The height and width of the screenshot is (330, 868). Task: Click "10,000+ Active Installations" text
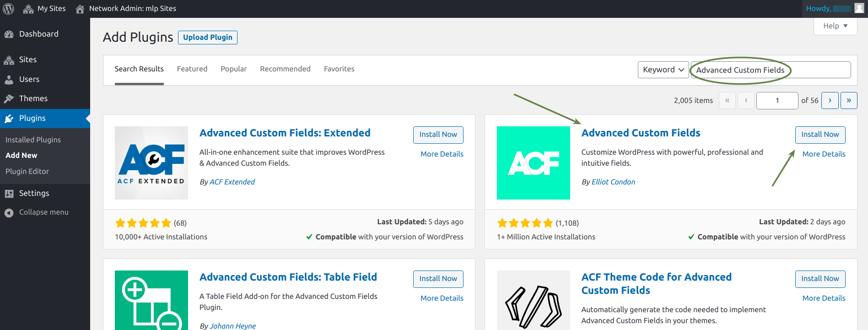pyautogui.click(x=161, y=237)
